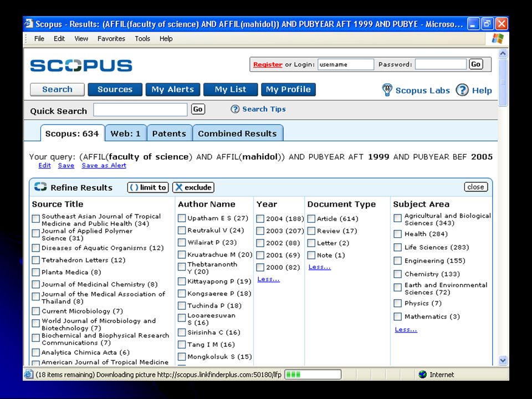532x399 pixels.
Task: Tick Chemistry (133) subject area
Action: 398,274
